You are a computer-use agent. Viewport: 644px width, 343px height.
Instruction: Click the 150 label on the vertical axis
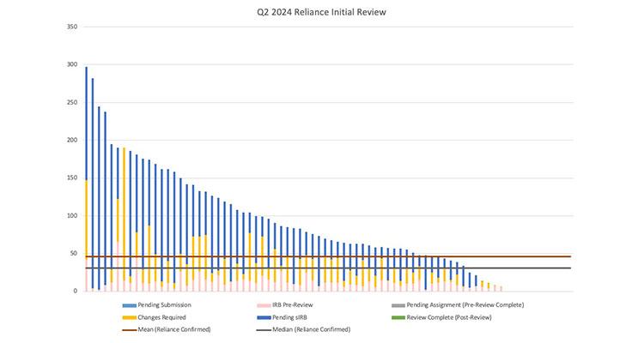tap(71, 141)
